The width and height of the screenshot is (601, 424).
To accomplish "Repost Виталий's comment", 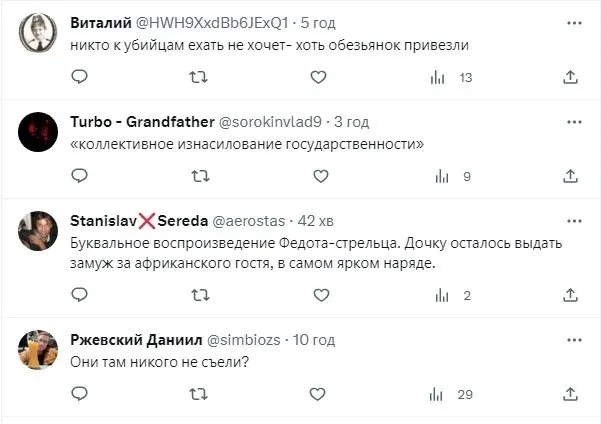I will click(x=200, y=77).
